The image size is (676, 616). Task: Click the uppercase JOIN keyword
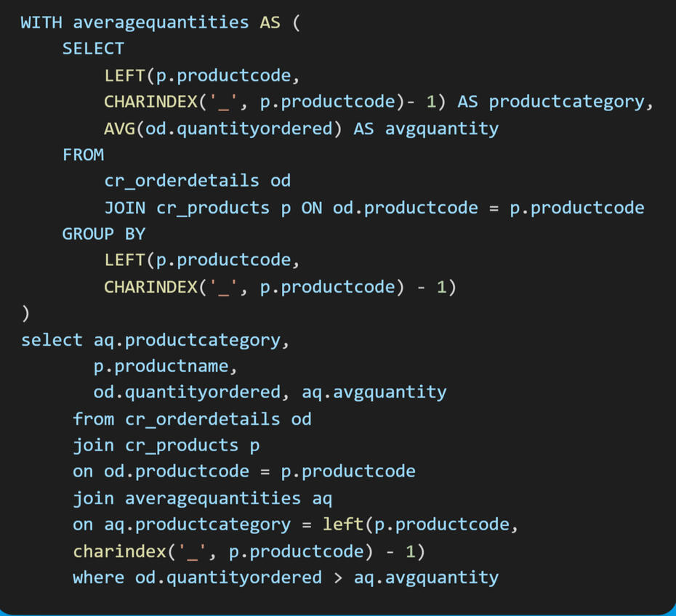click(124, 208)
